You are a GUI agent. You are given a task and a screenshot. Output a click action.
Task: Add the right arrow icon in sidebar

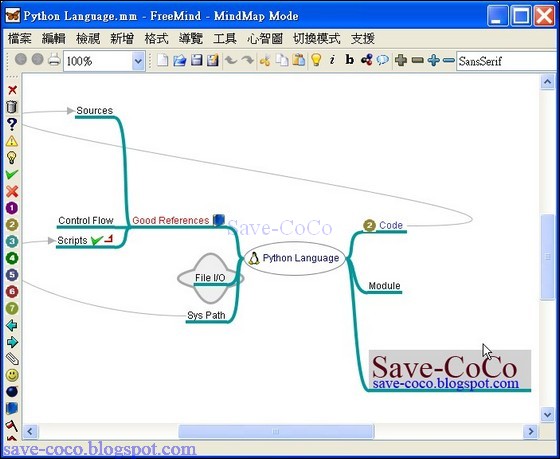(12, 342)
